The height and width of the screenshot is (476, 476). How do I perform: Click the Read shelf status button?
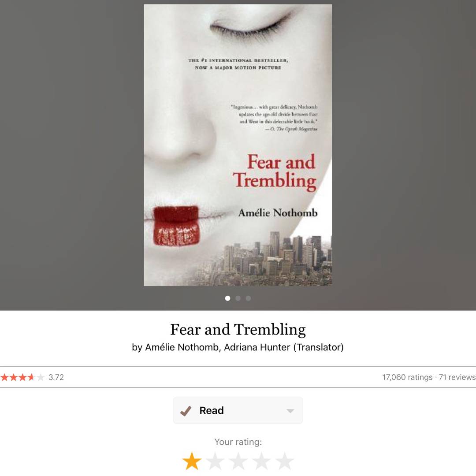point(238,410)
